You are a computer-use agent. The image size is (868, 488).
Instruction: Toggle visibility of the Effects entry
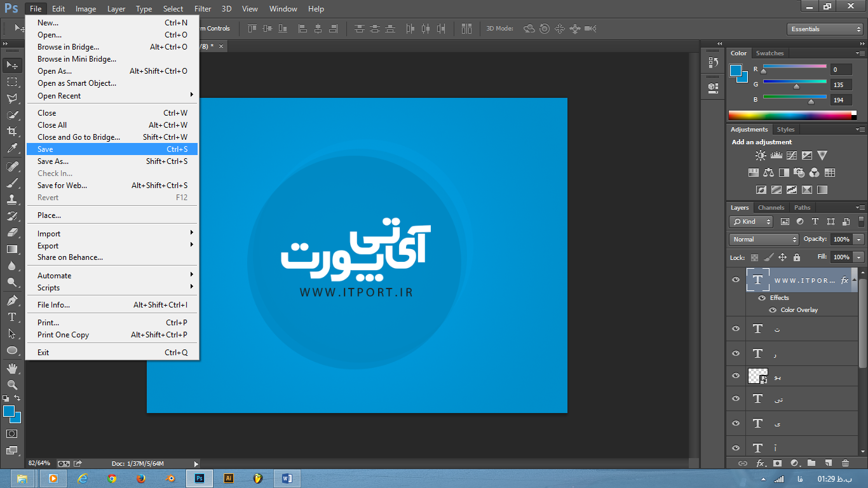coord(762,298)
